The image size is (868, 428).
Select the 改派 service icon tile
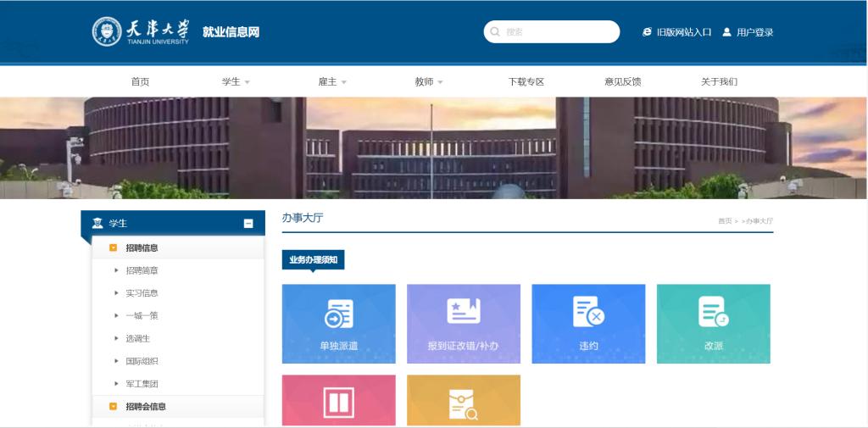pos(713,312)
